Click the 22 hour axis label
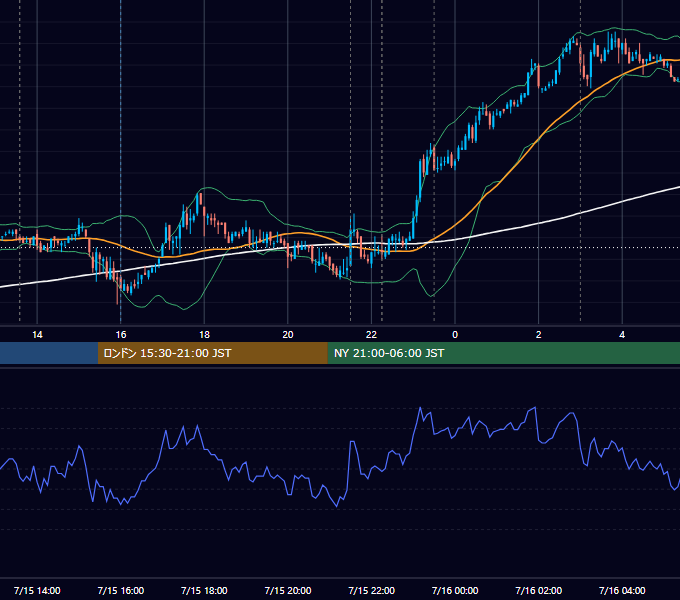The width and height of the screenshot is (680, 600). pos(371,335)
